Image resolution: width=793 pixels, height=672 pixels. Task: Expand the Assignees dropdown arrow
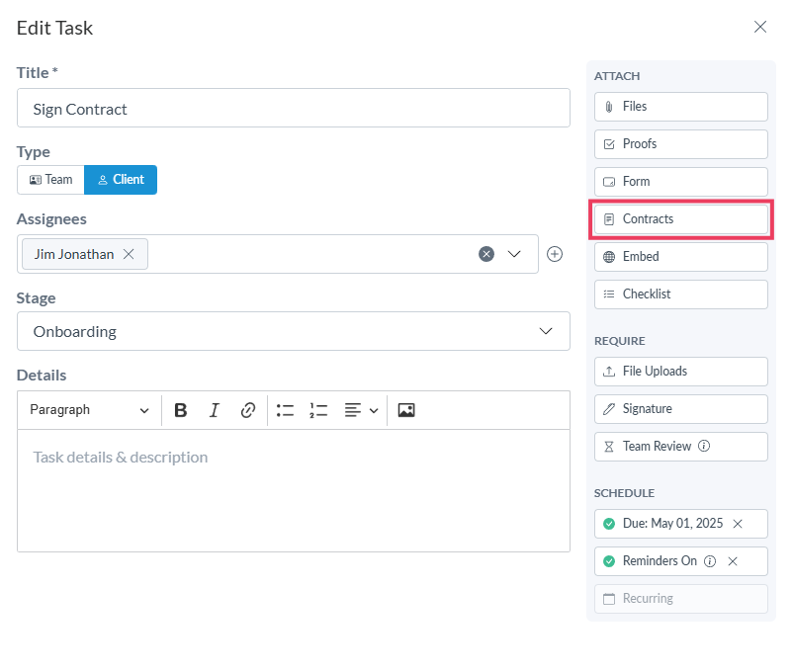click(x=514, y=254)
